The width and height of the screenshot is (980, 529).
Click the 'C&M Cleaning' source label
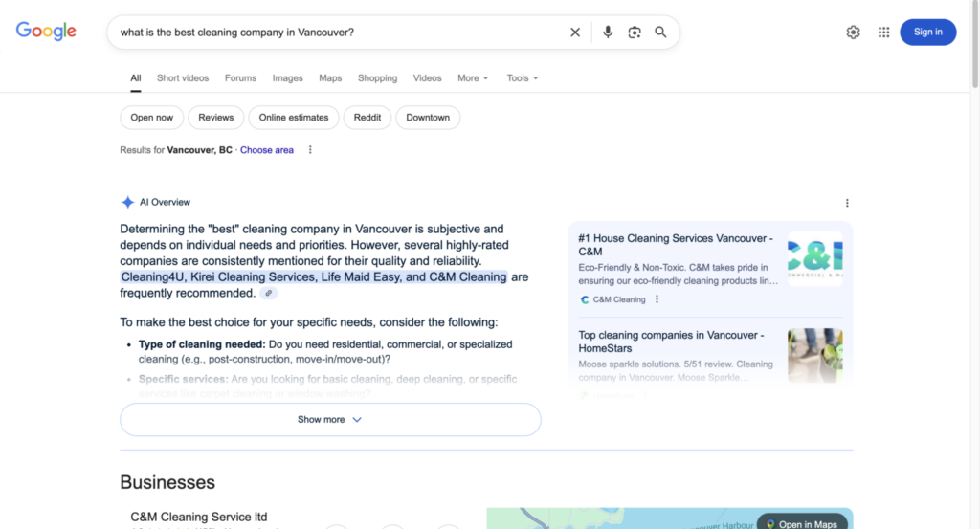pyautogui.click(x=619, y=299)
